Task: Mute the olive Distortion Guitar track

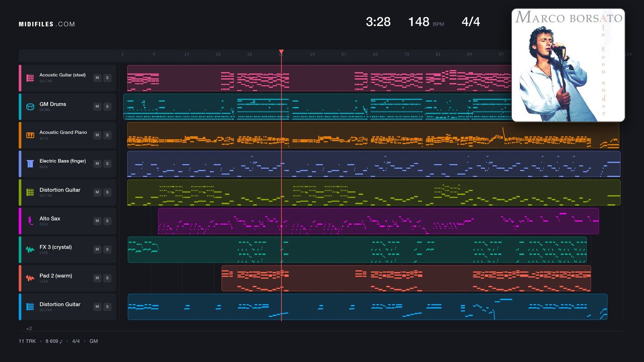Action: click(x=97, y=192)
